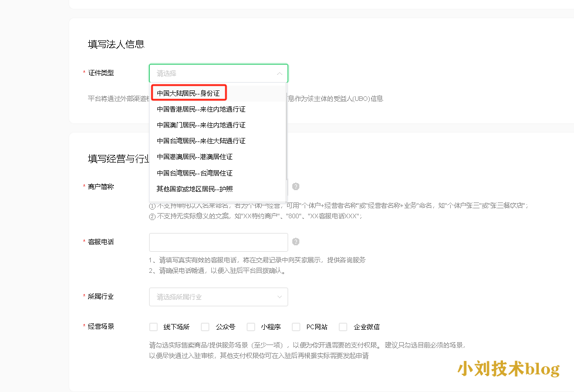Pick 中国澳门居民--来往内地通行证 option
This screenshot has width=574, height=392.
(201, 125)
